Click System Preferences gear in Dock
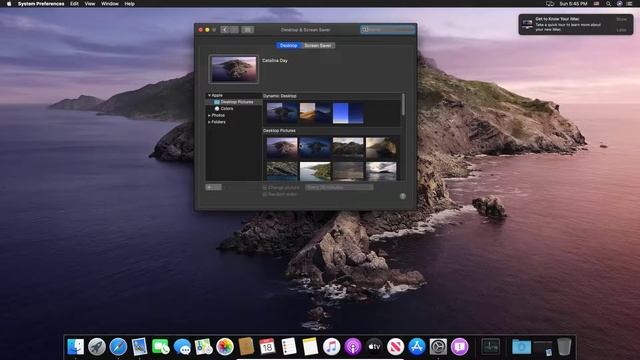Screen dimensions: 640x360 point(438,347)
